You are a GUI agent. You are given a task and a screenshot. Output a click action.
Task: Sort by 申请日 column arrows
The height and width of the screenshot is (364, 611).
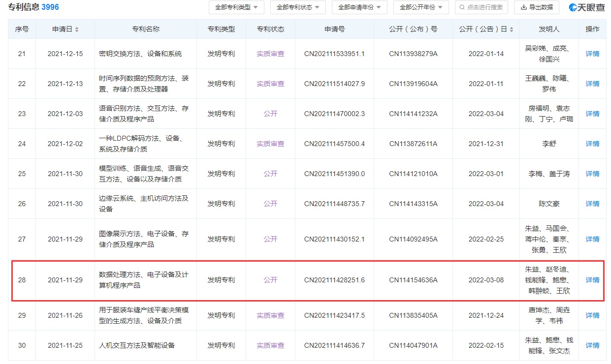(x=77, y=30)
